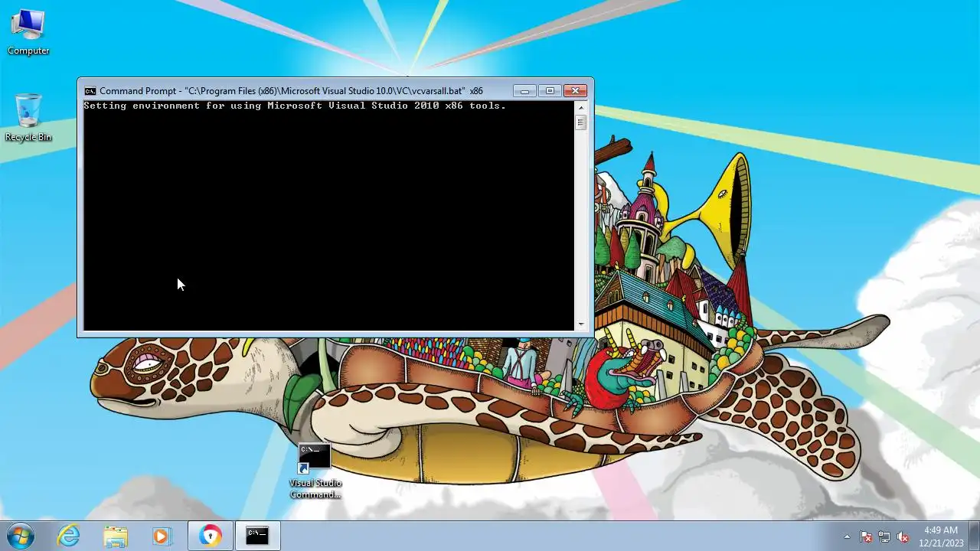The height and width of the screenshot is (551, 980).
Task: Select the Command Prompt taskbar button
Action: coord(257,536)
